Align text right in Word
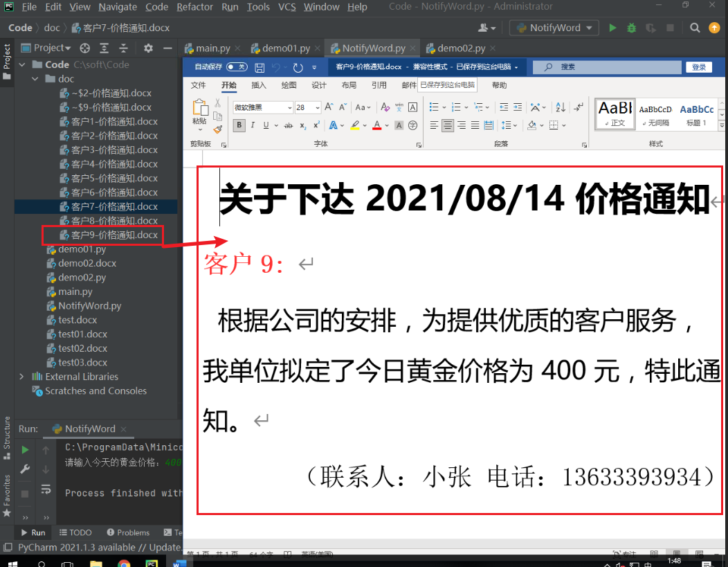 point(462,125)
